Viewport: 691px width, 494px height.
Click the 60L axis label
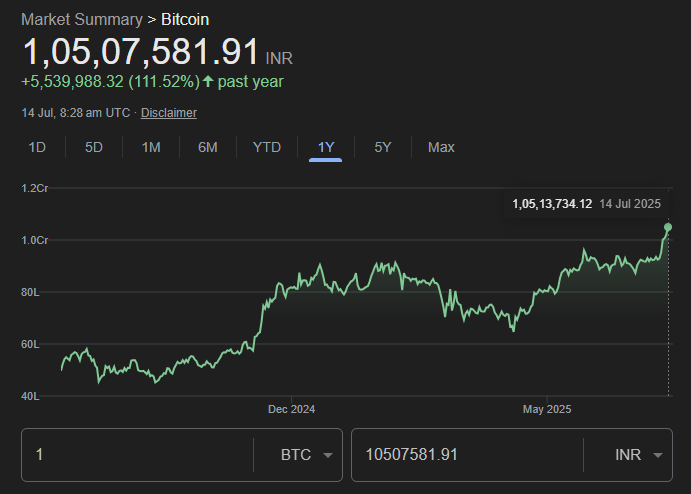pos(30,344)
